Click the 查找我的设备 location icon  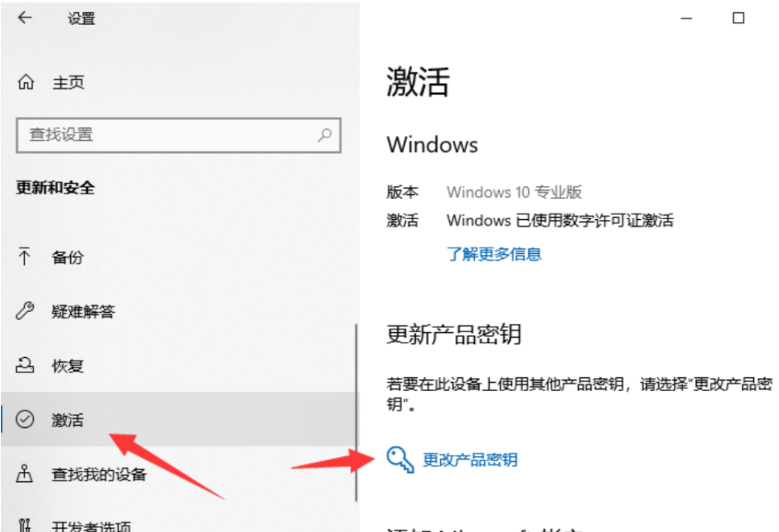(24, 473)
